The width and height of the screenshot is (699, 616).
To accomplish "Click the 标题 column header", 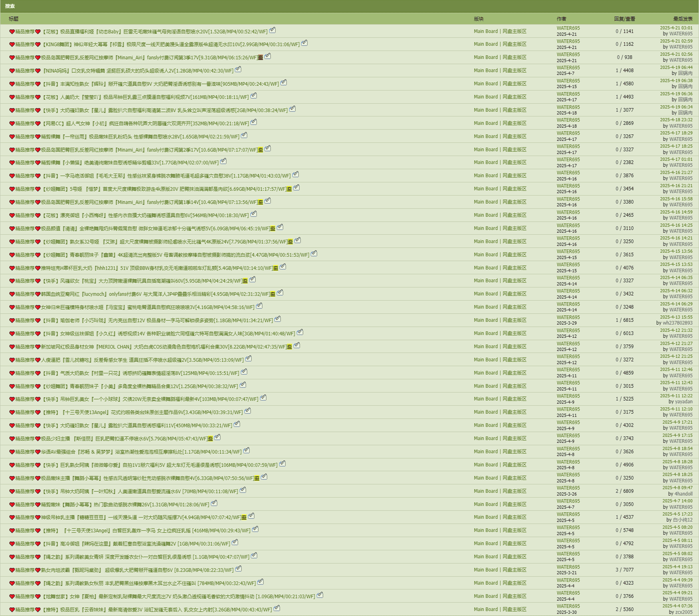I will pos(14,19).
